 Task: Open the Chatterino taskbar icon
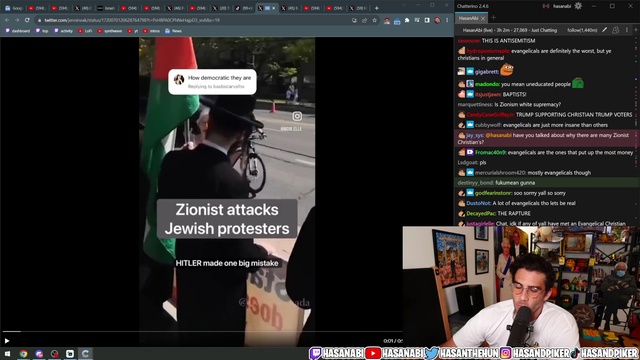[85, 353]
